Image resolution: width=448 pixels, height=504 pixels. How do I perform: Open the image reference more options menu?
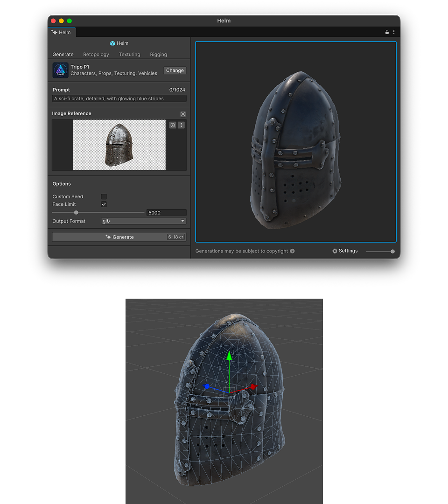tap(181, 125)
